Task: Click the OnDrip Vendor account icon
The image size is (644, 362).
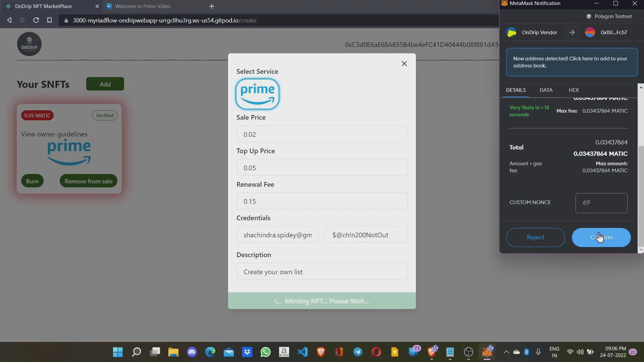Action: point(512,33)
